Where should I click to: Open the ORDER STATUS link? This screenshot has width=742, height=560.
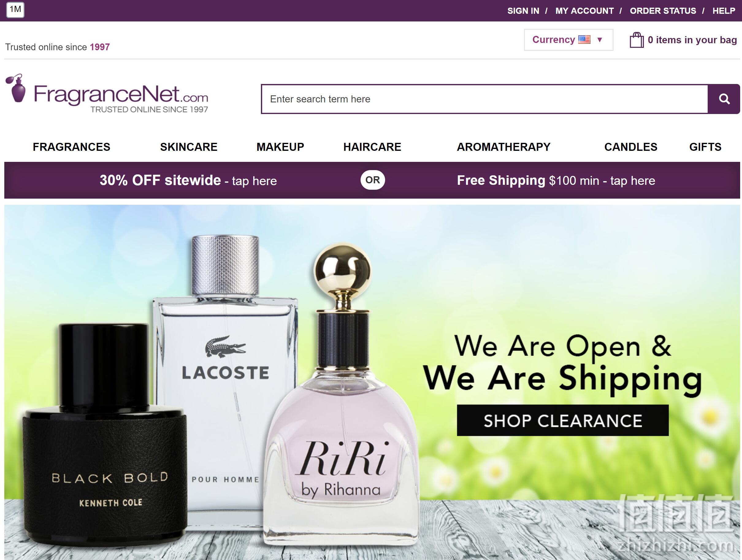click(663, 11)
